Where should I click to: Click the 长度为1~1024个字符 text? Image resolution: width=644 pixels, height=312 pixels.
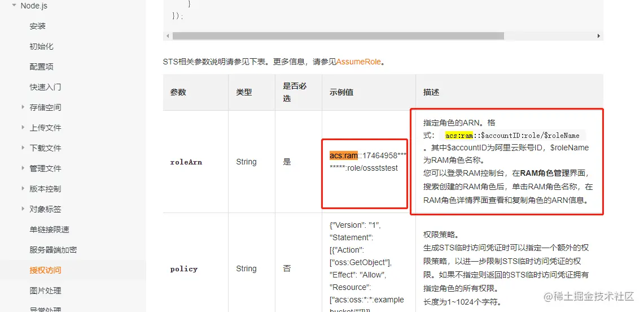[x=462, y=302]
